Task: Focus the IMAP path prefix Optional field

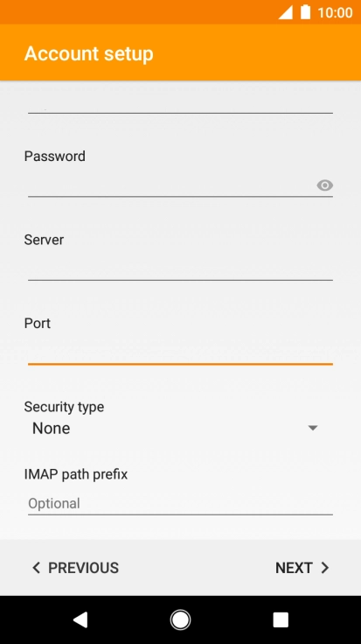Action: point(180,503)
